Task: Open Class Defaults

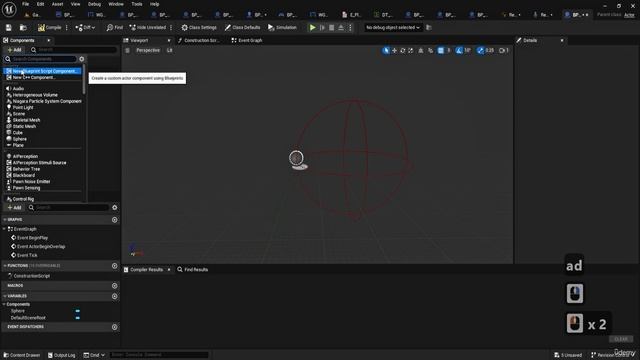Action: pyautogui.click(x=242, y=27)
